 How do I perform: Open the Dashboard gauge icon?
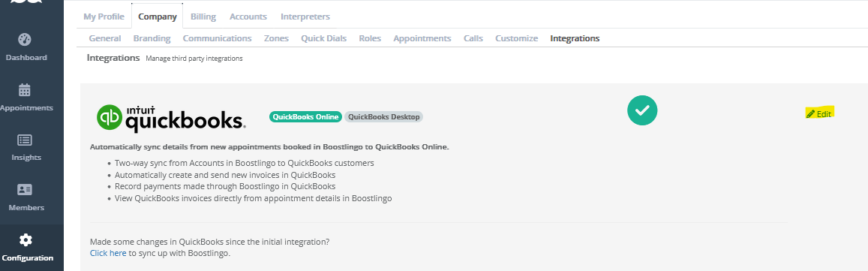pyautogui.click(x=25, y=39)
